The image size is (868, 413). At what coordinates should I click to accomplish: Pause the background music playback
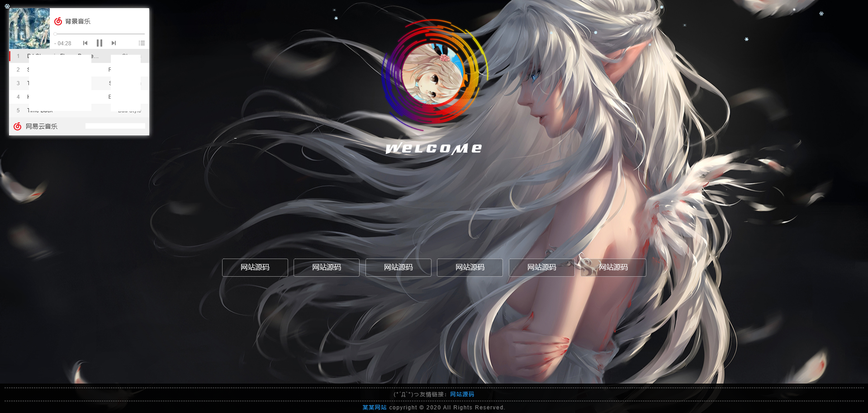click(100, 43)
